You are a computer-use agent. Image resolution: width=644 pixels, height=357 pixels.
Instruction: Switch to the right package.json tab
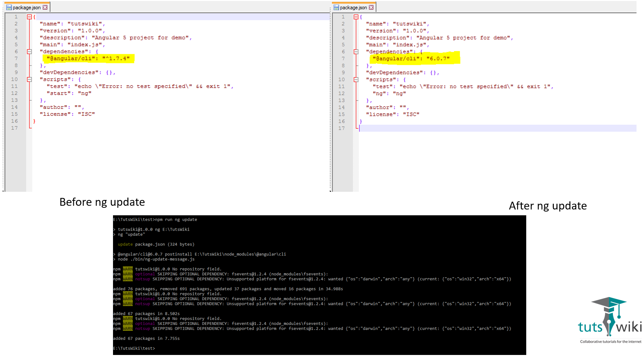pyautogui.click(x=354, y=7)
